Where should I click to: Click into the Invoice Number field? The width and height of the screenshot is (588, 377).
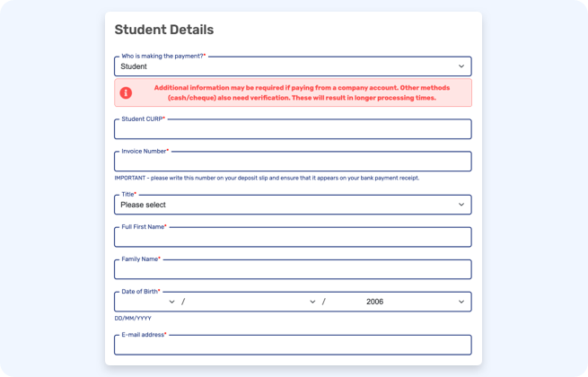click(x=293, y=162)
